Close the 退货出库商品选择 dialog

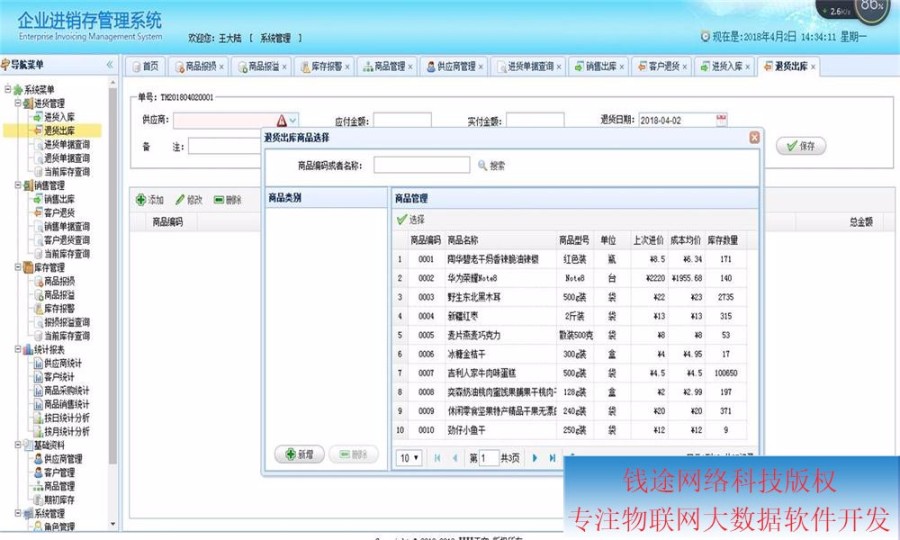pos(754,137)
